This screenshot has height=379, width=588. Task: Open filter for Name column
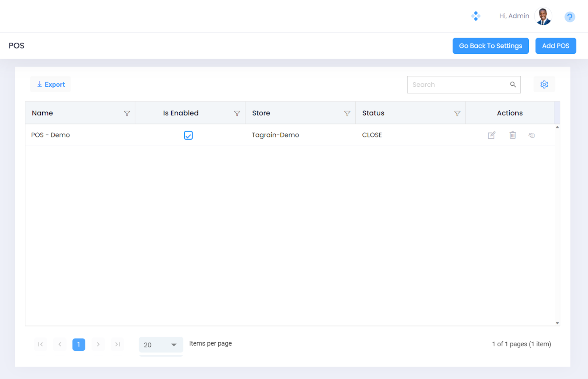pyautogui.click(x=127, y=114)
